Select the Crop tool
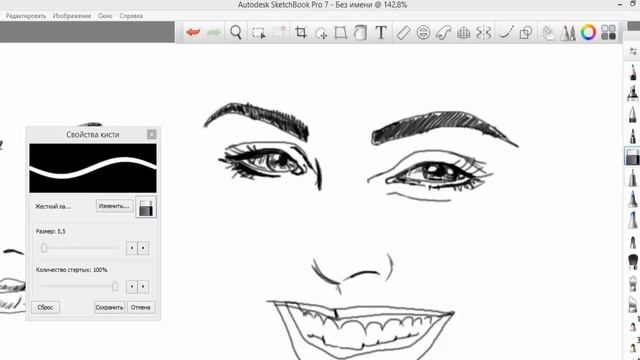This screenshot has width=640, height=360. [301, 32]
